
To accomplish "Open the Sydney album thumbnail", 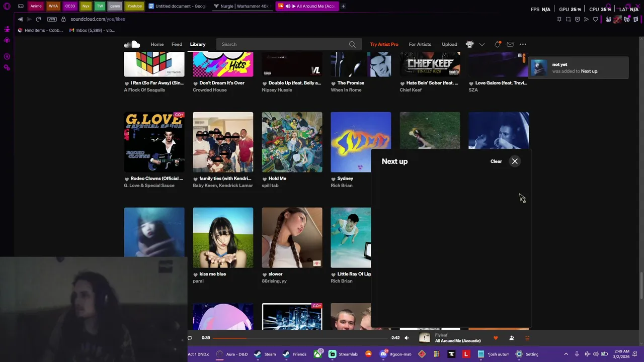I will pos(361,142).
